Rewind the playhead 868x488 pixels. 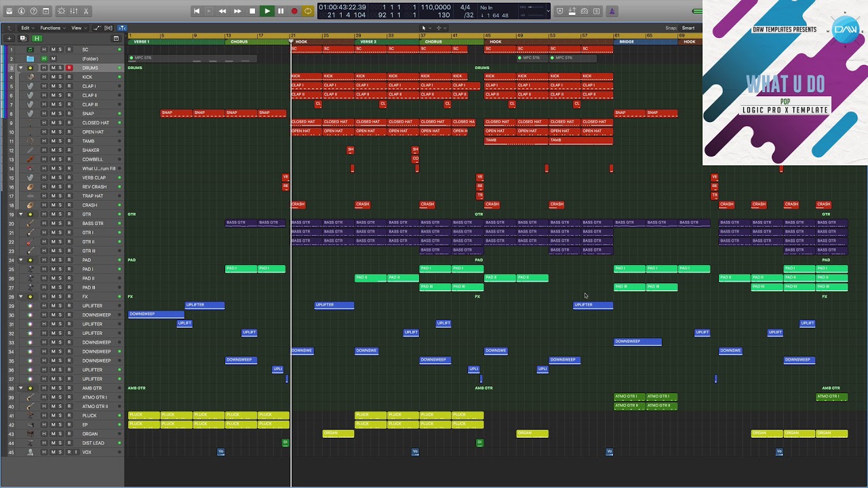click(222, 11)
